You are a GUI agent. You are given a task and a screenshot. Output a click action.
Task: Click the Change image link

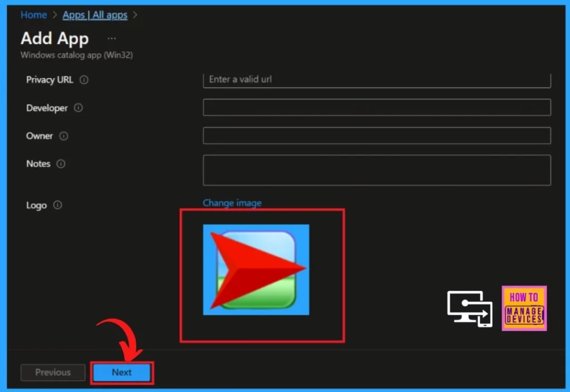232,203
